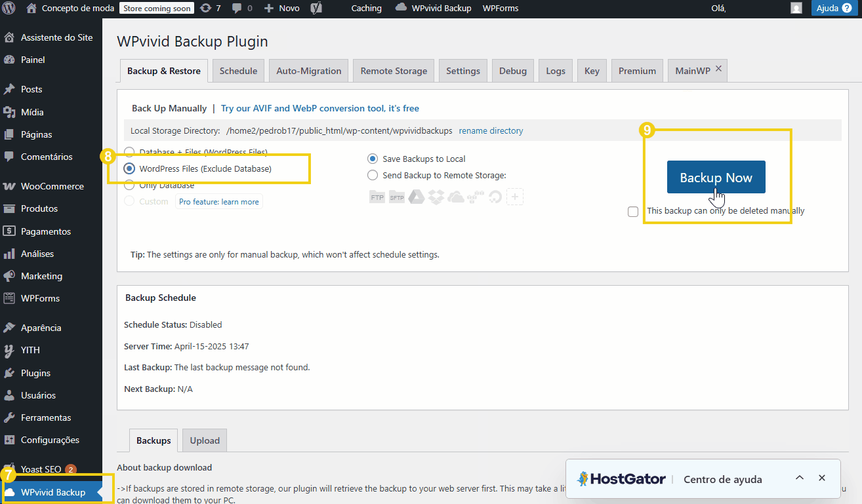Close the MainWP tab with X
The image size is (862, 504).
(718, 69)
